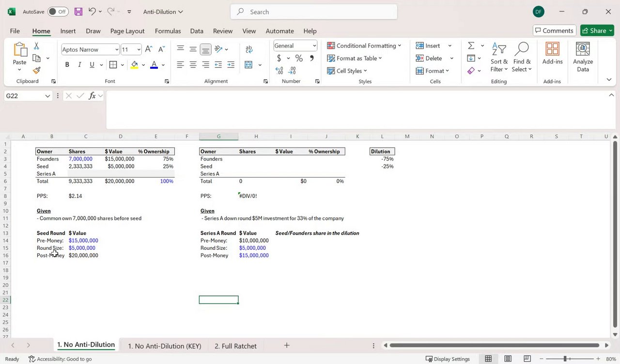Expand the General number format dropdown
Viewport: 620px width, 364px height.
click(x=314, y=45)
